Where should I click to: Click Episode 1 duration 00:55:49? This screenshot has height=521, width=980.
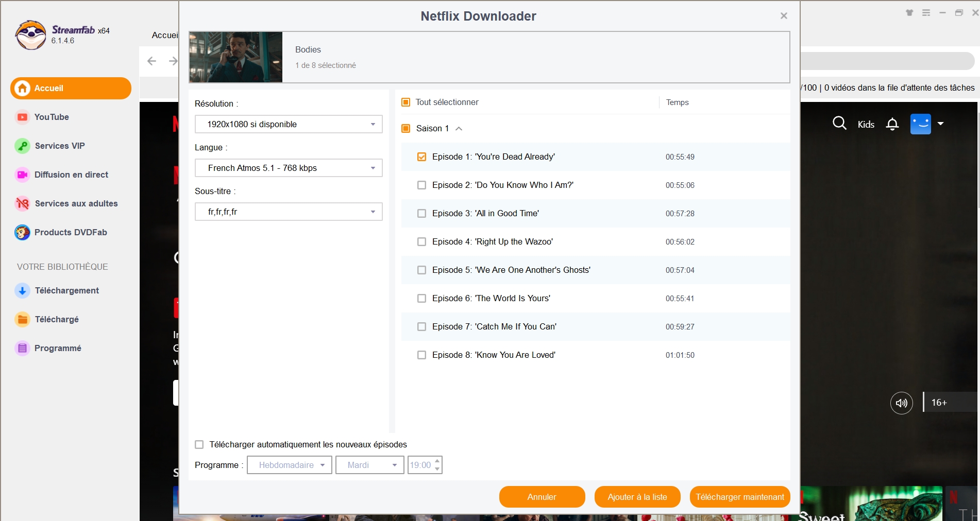click(x=680, y=157)
